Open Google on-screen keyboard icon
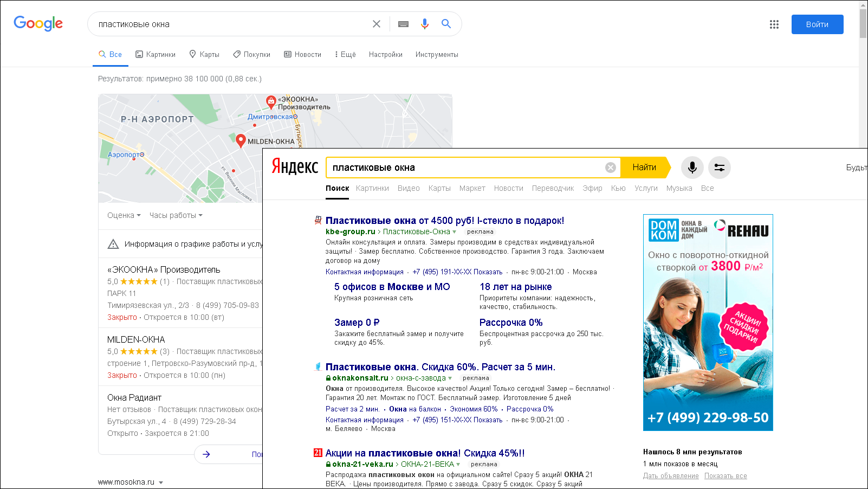The height and width of the screenshot is (489, 868). coord(403,24)
